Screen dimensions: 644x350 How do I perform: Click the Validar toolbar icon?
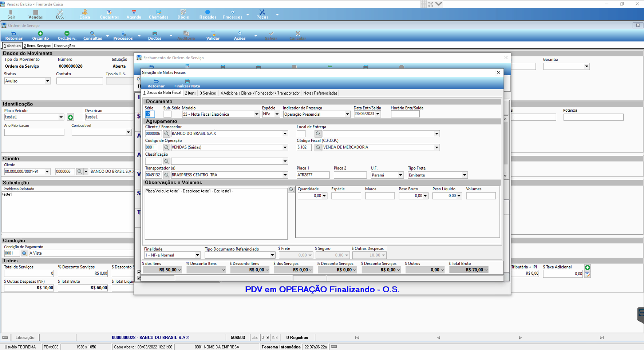pyautogui.click(x=213, y=36)
